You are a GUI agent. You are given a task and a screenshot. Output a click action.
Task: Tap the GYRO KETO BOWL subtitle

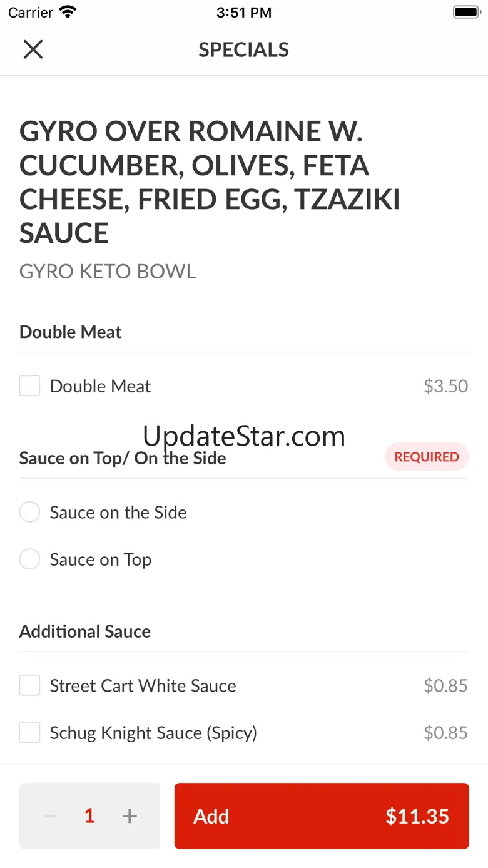pos(108,272)
